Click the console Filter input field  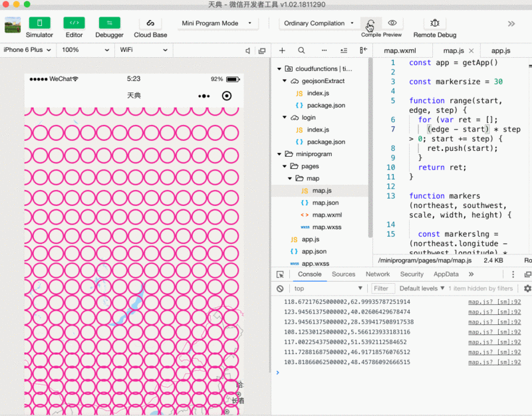[383, 288]
